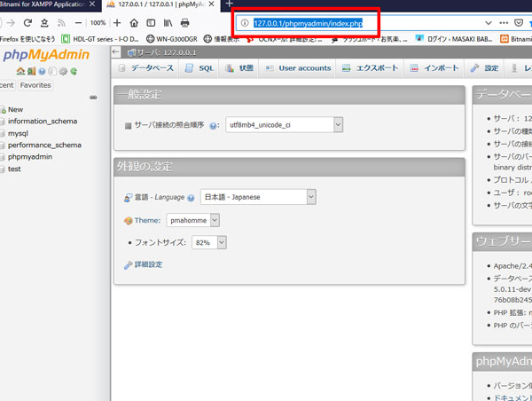The width and height of the screenshot is (532, 401).
Task: Open the Library bookshelf icon
Action: tap(168, 23)
